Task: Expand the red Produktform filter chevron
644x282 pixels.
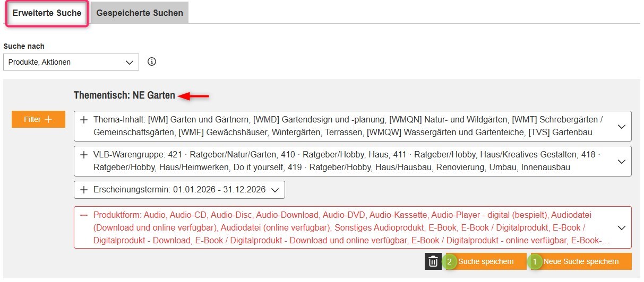Action: (x=622, y=227)
